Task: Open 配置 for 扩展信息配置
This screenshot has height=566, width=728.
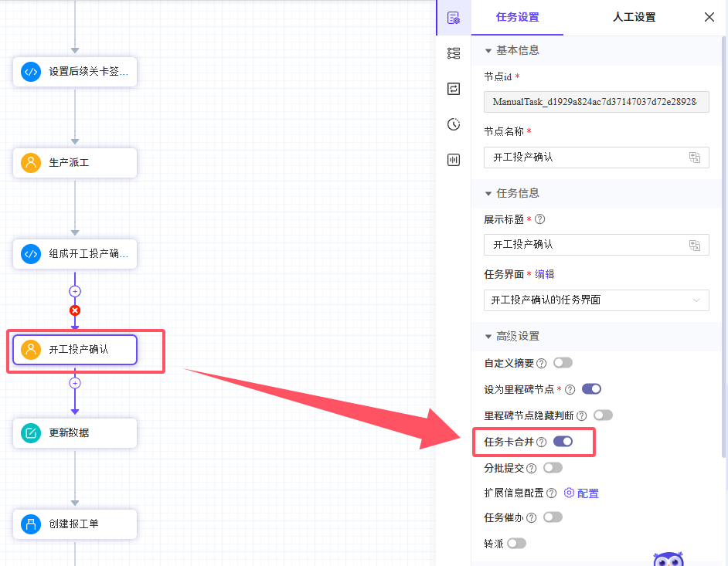Action: 581,493
